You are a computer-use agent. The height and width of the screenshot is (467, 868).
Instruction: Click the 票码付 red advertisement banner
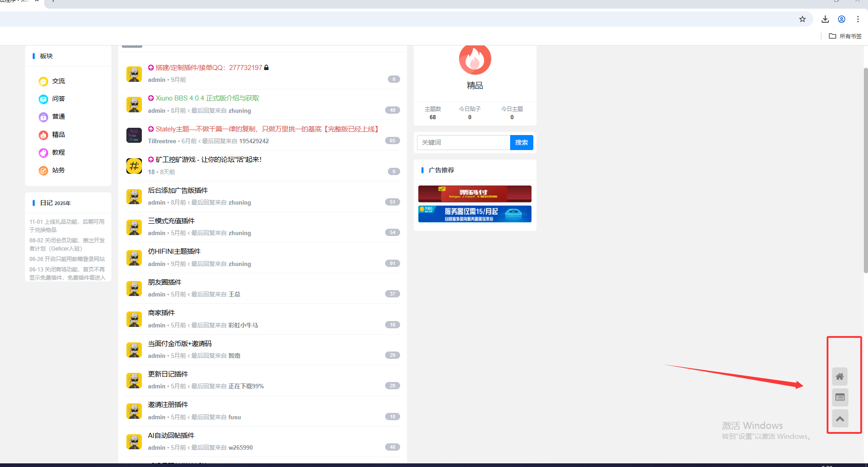475,194
